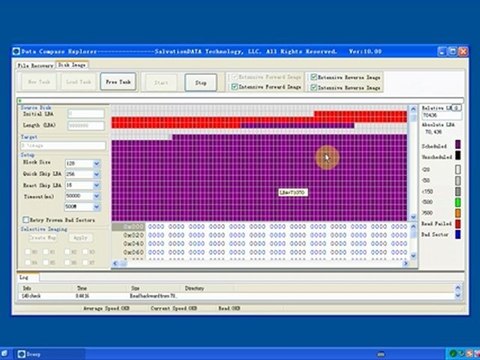
Task: Click the log list scroll up arrow
Action: click(458, 287)
